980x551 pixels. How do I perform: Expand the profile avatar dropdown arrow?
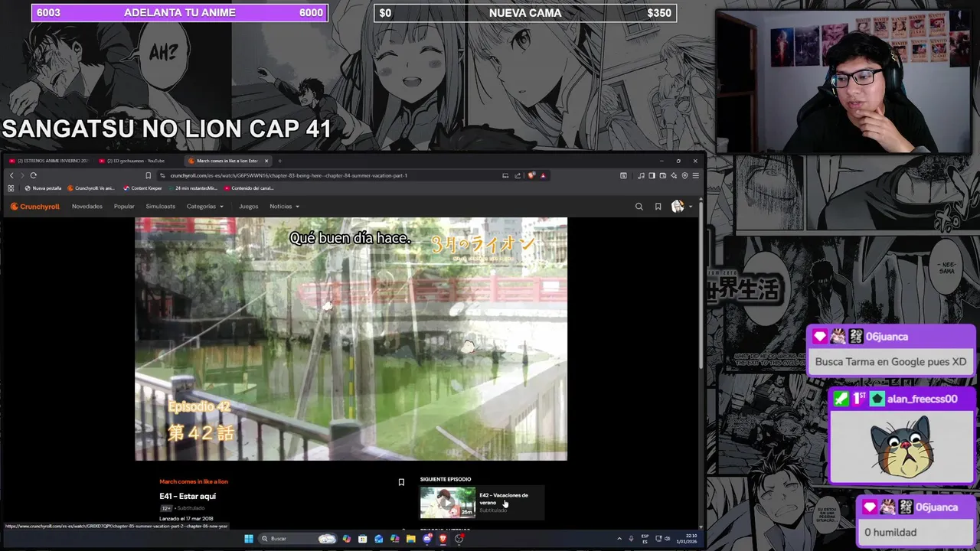click(x=690, y=207)
